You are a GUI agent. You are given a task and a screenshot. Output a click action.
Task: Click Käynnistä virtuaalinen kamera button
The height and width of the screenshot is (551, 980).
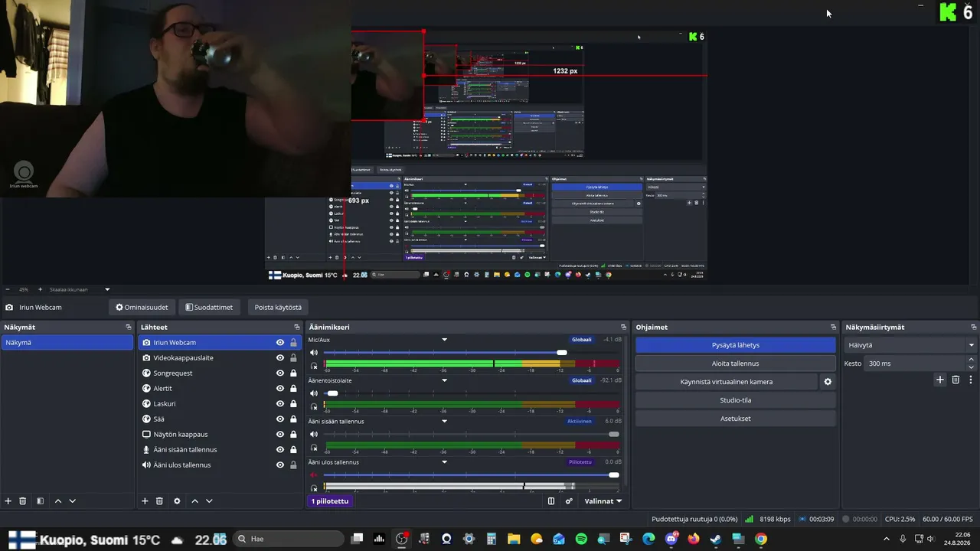pos(727,382)
